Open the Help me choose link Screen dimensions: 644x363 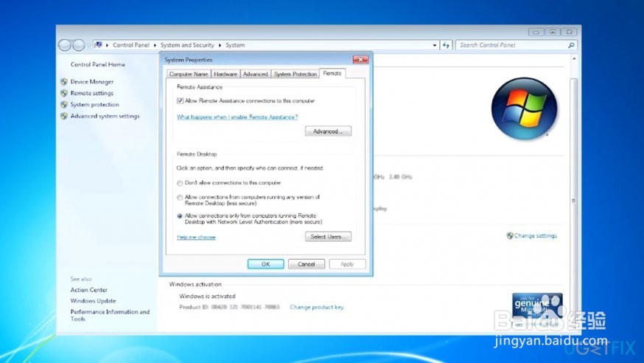[x=196, y=237]
